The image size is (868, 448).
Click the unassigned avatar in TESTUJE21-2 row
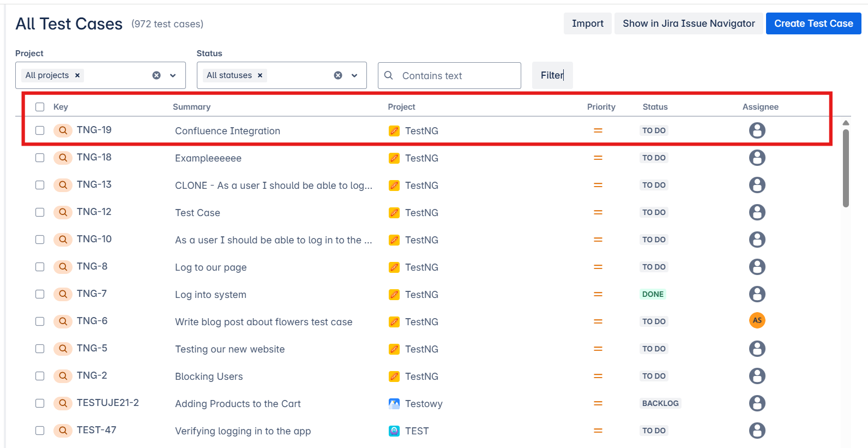click(x=757, y=403)
